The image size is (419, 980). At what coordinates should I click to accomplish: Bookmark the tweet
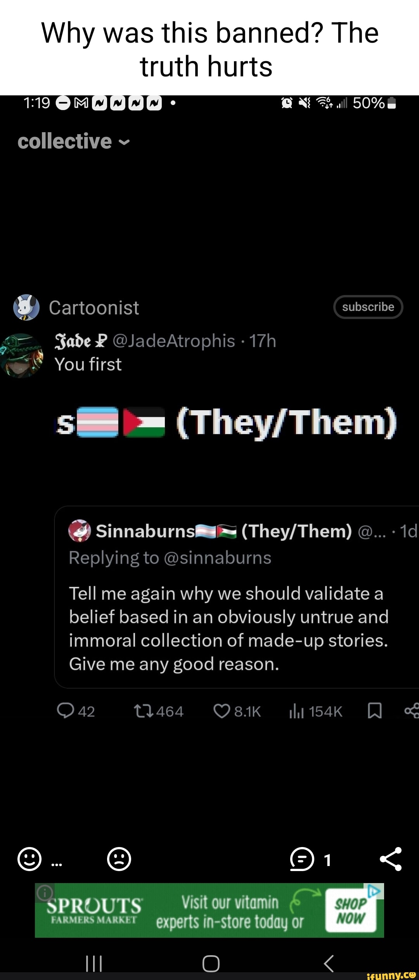pos(374,711)
